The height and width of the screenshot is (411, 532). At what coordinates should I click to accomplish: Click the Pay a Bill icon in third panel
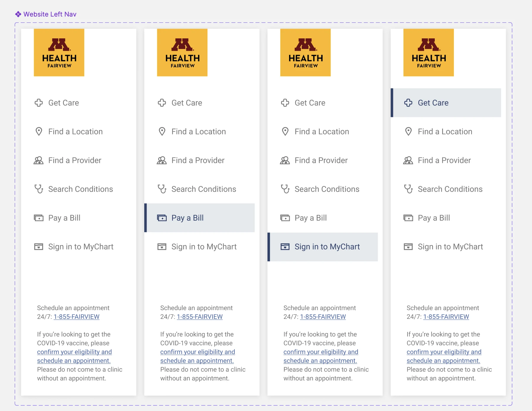pyautogui.click(x=285, y=218)
